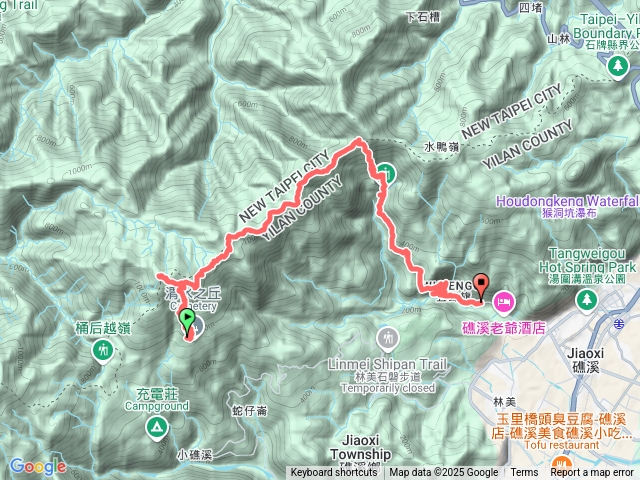
Task: Click the grey Linmei Shipan Trail marker
Action: click(387, 340)
